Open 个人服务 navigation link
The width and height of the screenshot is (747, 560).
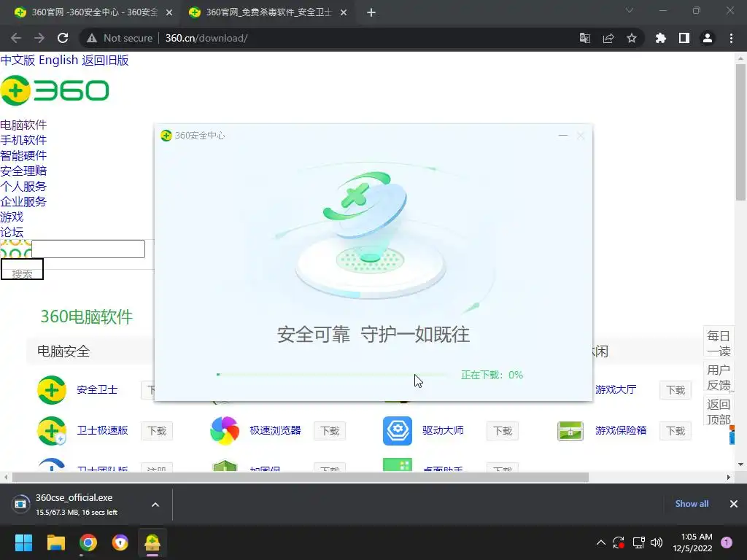(23, 186)
